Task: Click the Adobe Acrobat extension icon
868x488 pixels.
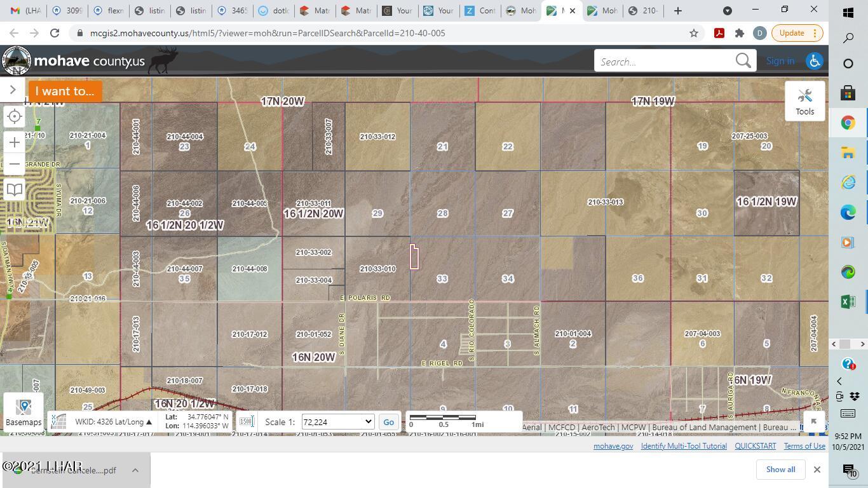Action: click(719, 33)
